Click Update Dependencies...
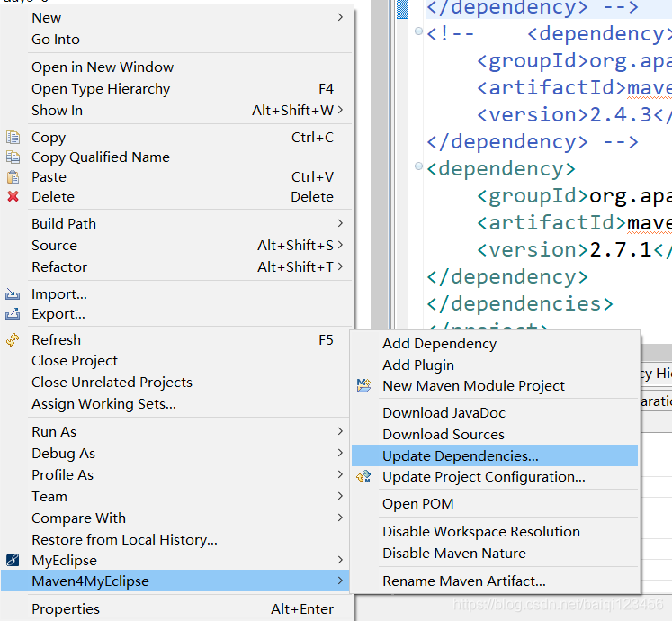Screen dimensions: 672x621 [x=495, y=455]
